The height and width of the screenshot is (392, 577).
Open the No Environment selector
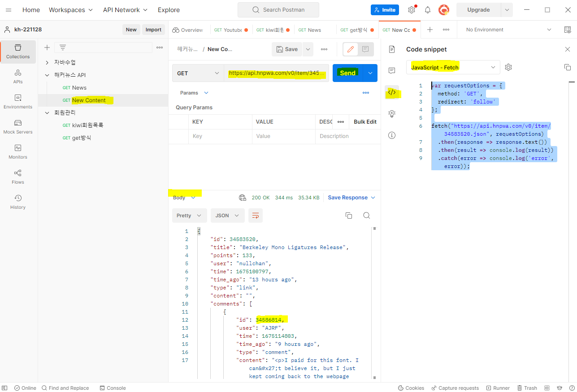click(508, 30)
